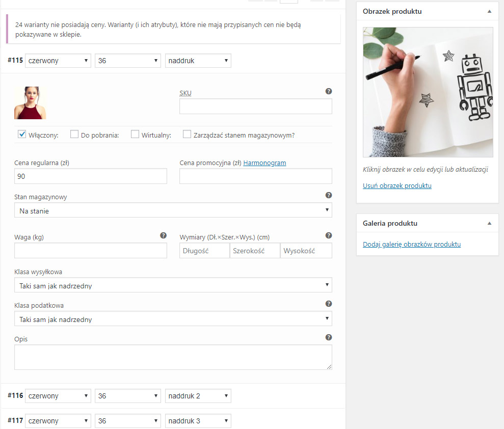This screenshot has height=429, width=504.
Task: Click Usuń obrazek produktu link
Action: (397, 186)
